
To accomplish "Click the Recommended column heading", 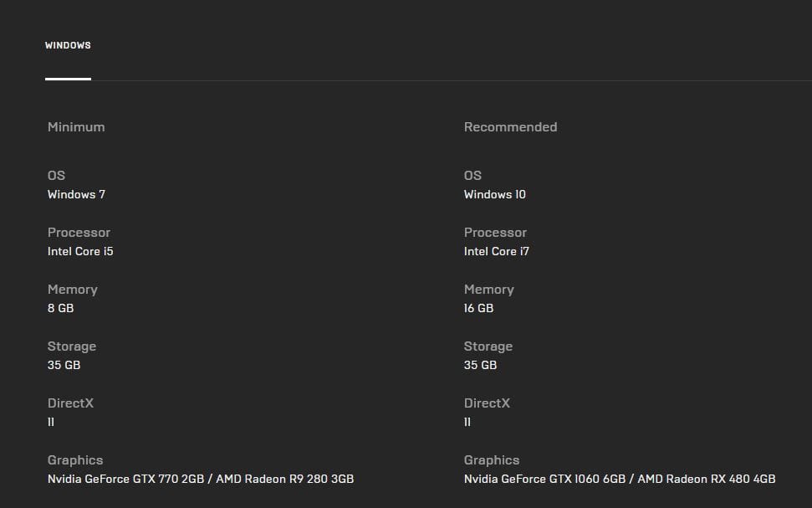I will [x=510, y=127].
